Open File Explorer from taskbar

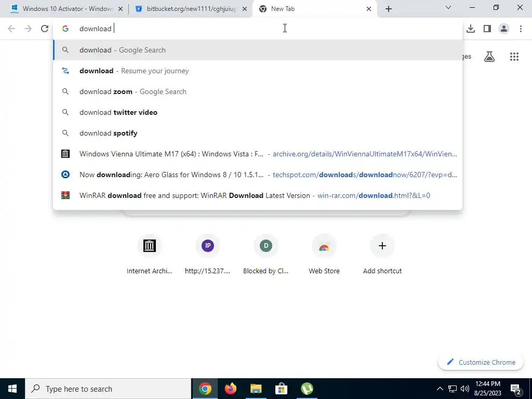256,389
